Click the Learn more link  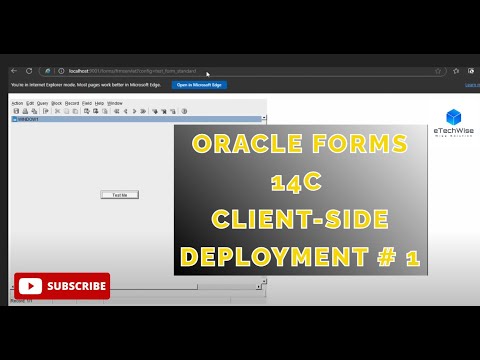(472, 85)
